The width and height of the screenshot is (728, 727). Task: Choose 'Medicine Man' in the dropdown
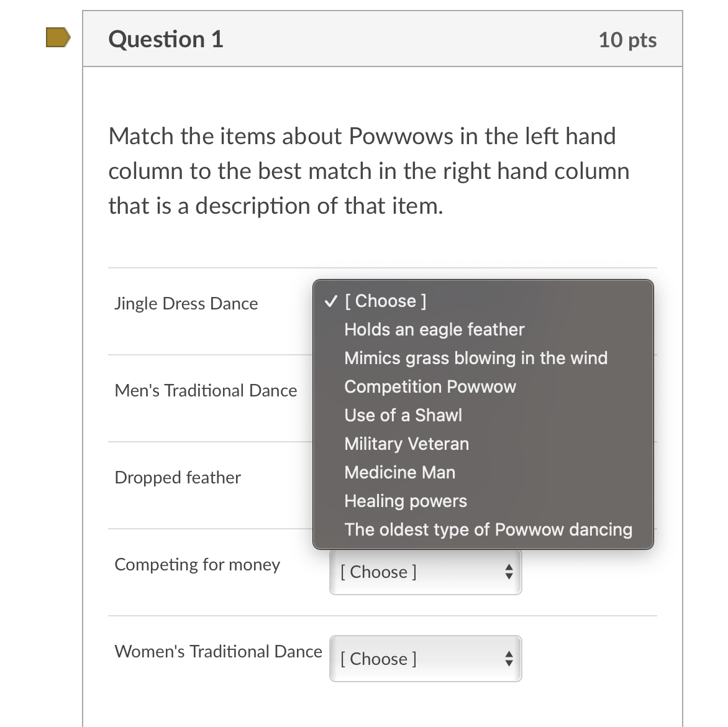coord(399,472)
